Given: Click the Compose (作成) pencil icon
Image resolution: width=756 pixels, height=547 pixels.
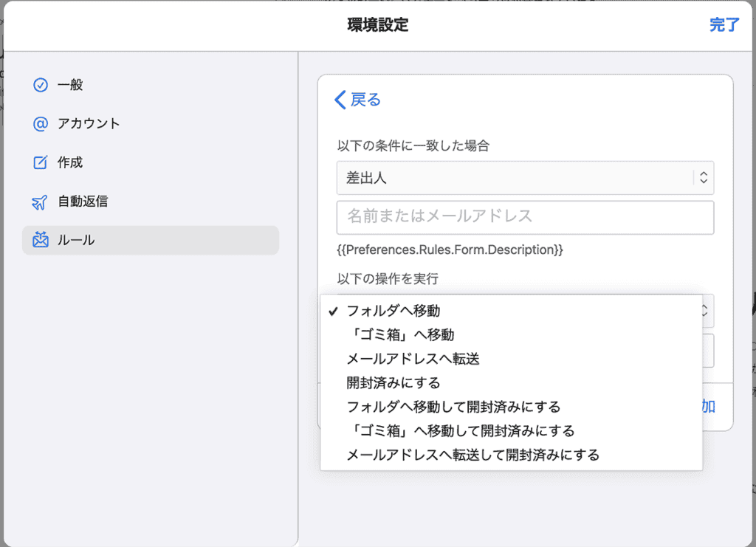Looking at the screenshot, I should [41, 162].
